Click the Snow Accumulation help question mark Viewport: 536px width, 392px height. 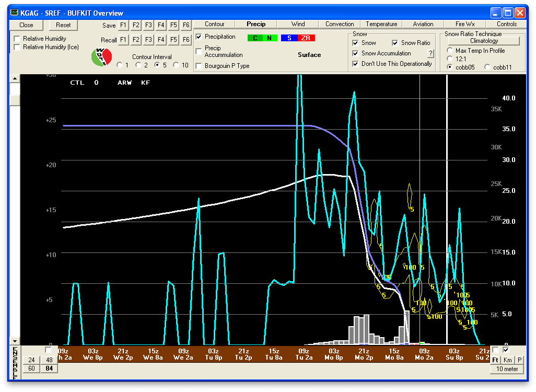pyautogui.click(x=430, y=53)
